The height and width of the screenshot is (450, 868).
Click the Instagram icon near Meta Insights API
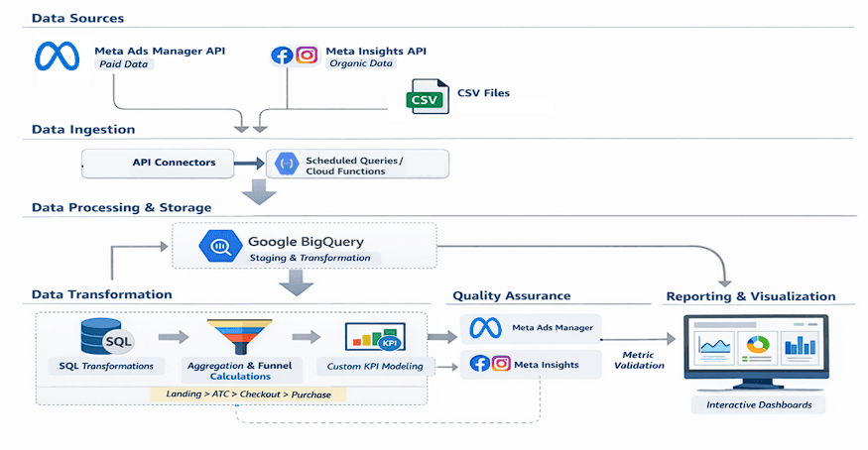pyautogui.click(x=307, y=56)
